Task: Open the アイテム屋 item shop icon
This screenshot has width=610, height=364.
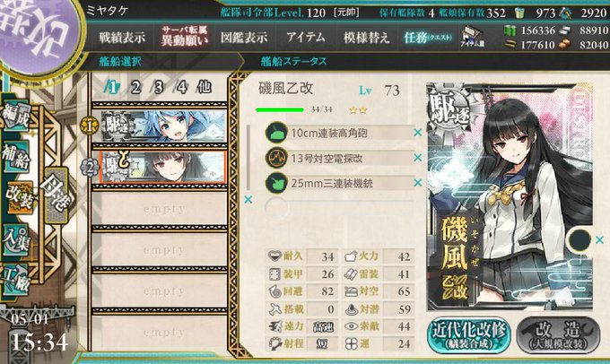Action: pyautogui.click(x=472, y=38)
